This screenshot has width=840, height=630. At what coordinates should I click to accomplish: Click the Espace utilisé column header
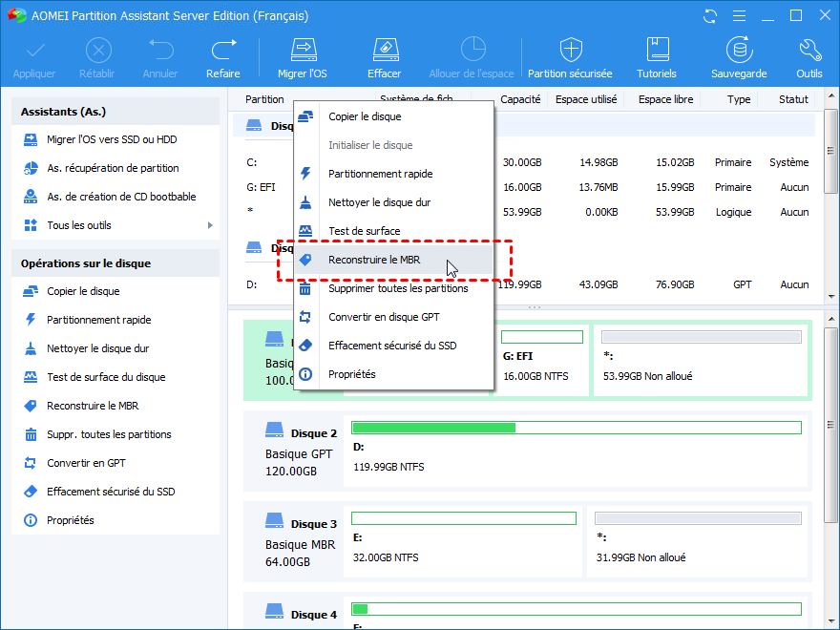586,99
